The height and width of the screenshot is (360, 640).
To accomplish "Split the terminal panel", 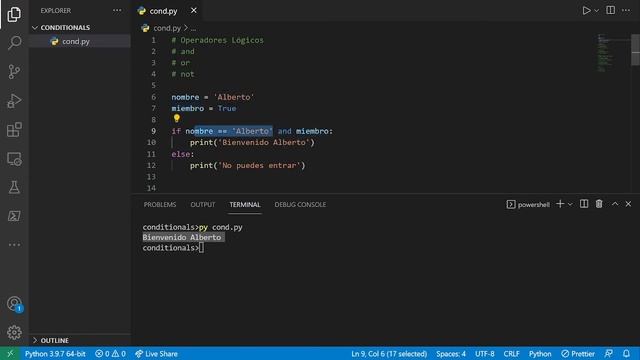I will pyautogui.click(x=584, y=204).
